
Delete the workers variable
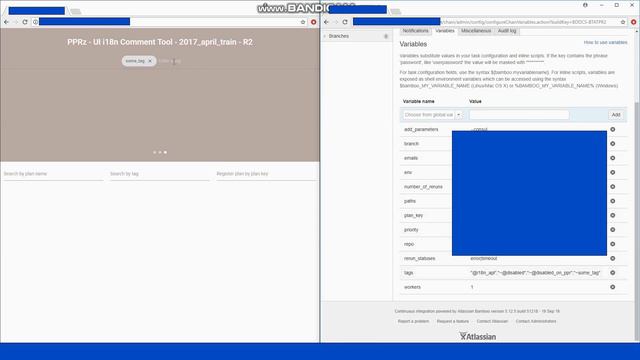tap(613, 287)
